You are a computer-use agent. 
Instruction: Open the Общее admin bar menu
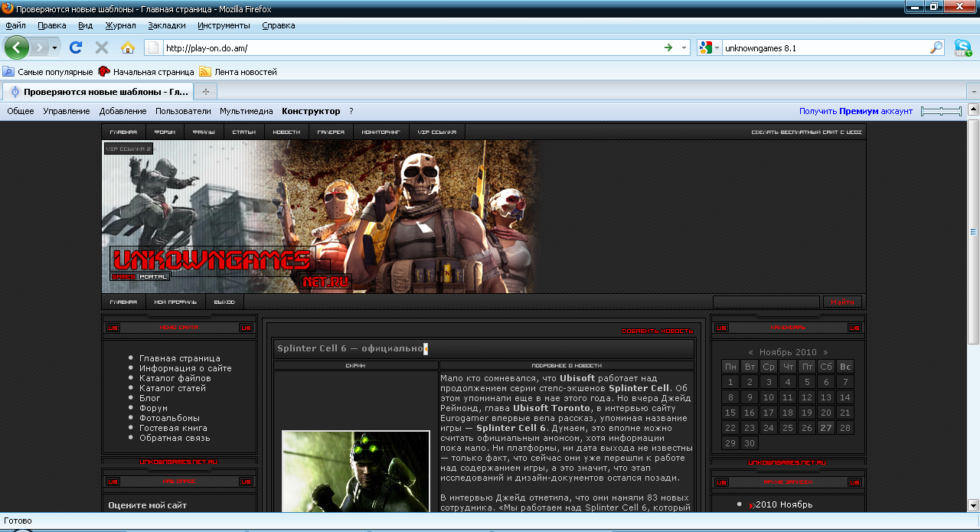pyautogui.click(x=21, y=111)
